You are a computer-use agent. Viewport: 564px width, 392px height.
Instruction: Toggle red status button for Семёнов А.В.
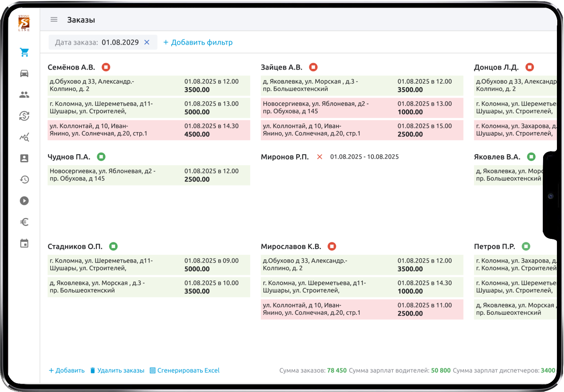pyautogui.click(x=106, y=67)
